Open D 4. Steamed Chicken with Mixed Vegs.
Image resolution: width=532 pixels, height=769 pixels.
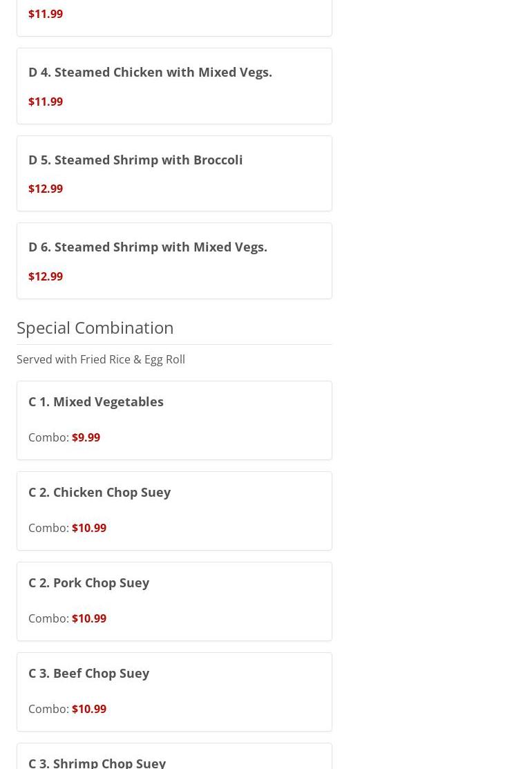coord(150,72)
